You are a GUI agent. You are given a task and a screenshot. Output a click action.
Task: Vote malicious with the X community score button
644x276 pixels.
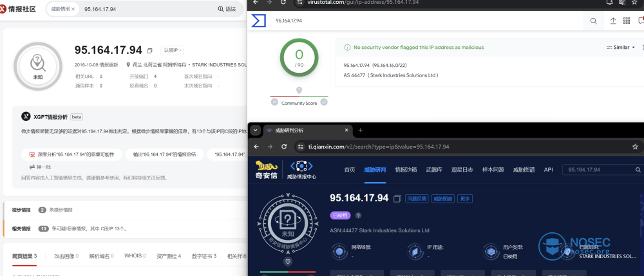point(274,102)
